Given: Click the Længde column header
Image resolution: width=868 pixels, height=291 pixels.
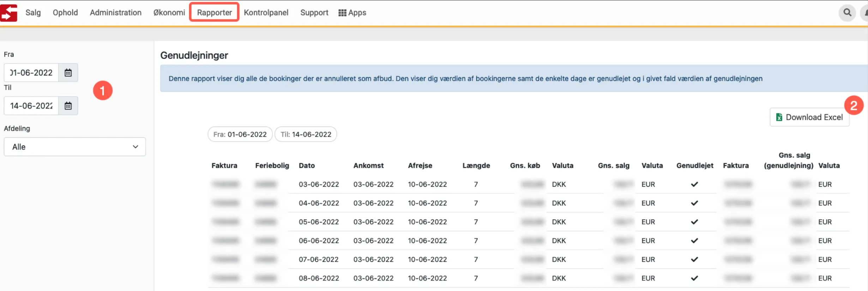Looking at the screenshot, I should coord(476,166).
